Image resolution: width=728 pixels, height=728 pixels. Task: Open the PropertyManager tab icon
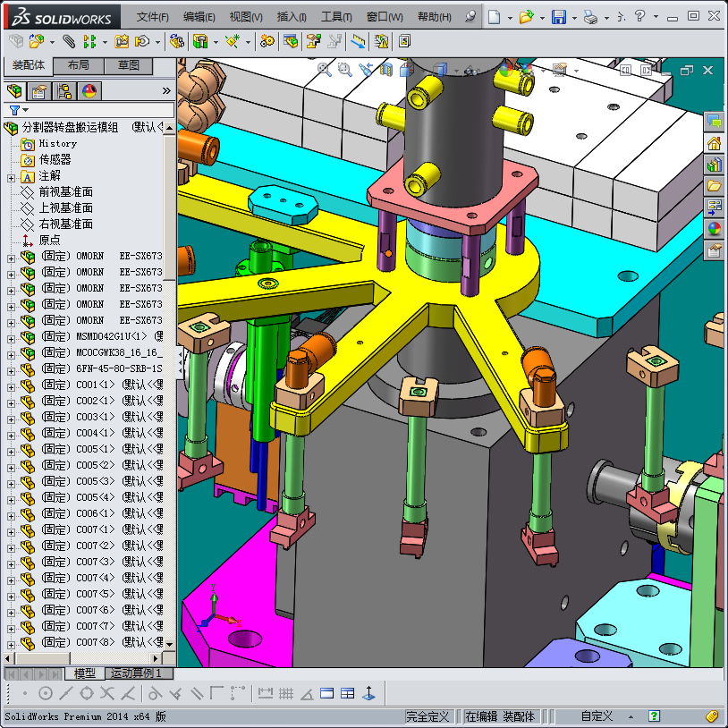(x=39, y=91)
